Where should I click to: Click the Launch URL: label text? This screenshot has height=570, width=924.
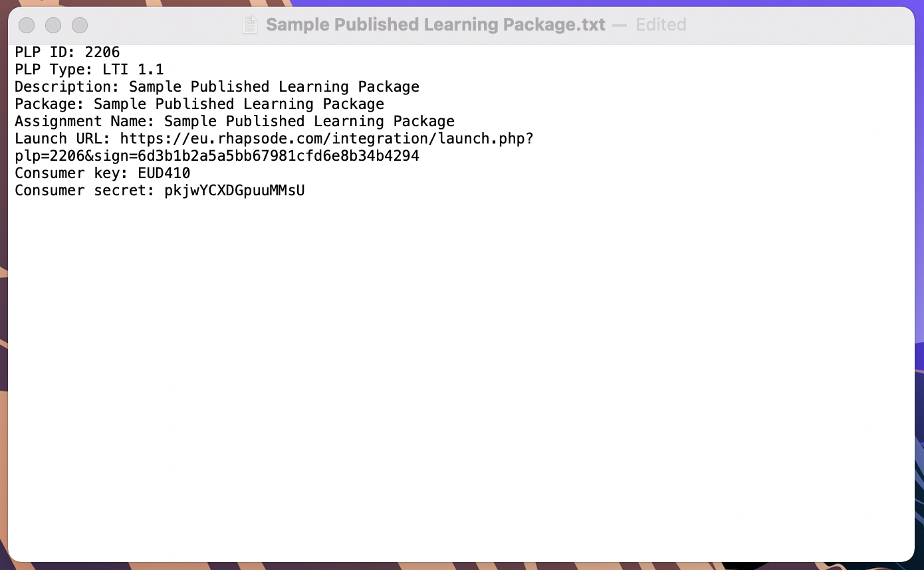(x=63, y=138)
